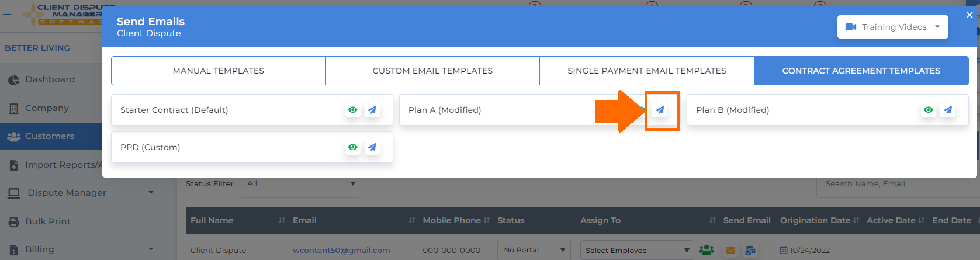
Task: Preview the Starter Contract (Default) template
Action: coord(353,110)
